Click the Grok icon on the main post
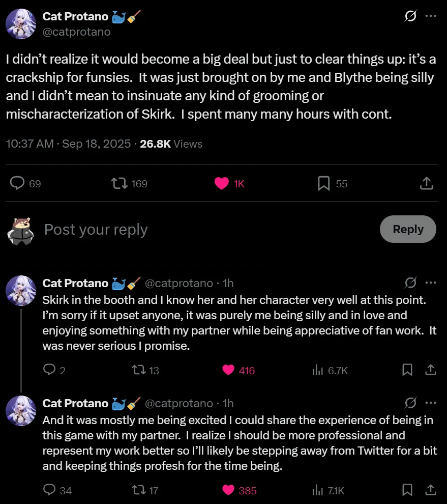This screenshot has width=447, height=504. click(x=410, y=16)
